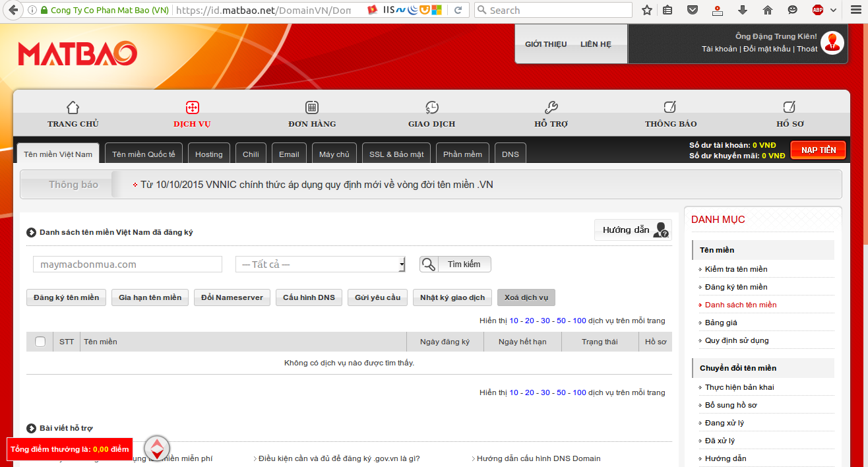
Task: Open the bookmarks list icon
Action: [667, 10]
